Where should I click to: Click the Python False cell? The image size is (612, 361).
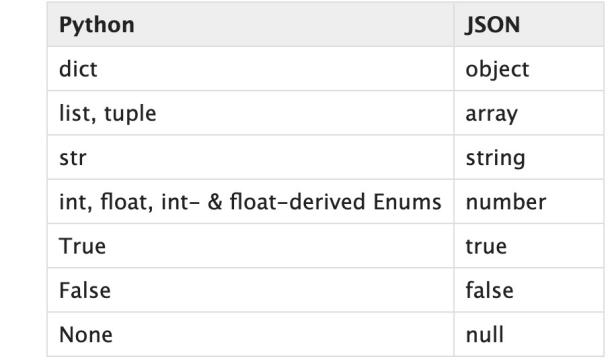click(x=251, y=290)
